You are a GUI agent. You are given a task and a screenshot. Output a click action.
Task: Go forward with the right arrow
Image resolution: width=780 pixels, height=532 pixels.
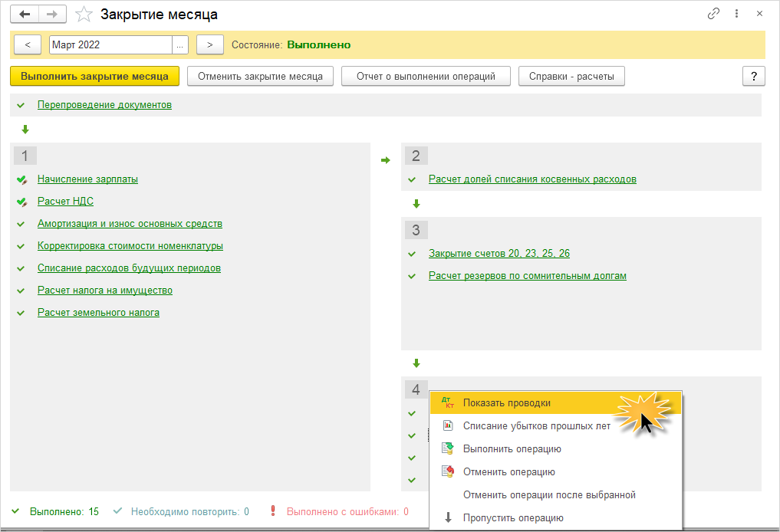pos(52,15)
